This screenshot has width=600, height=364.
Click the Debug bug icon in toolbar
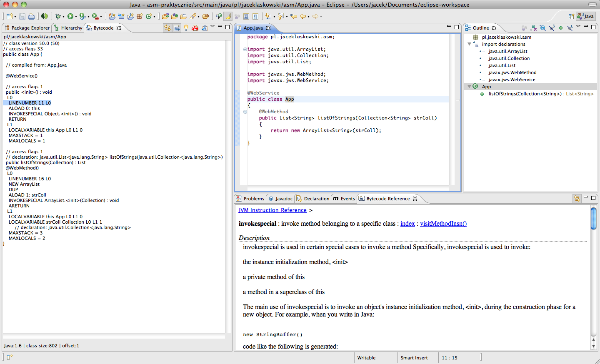(58, 16)
